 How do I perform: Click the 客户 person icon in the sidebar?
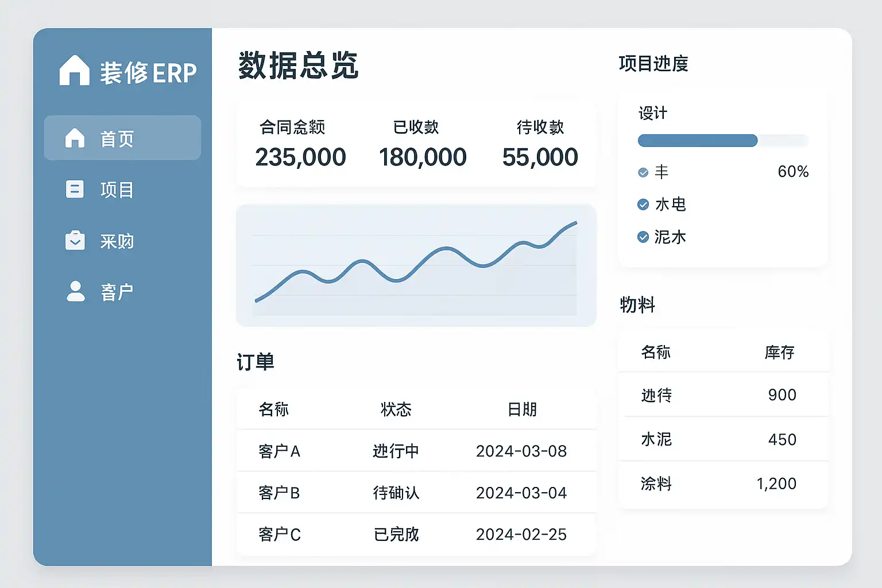pos(75,292)
